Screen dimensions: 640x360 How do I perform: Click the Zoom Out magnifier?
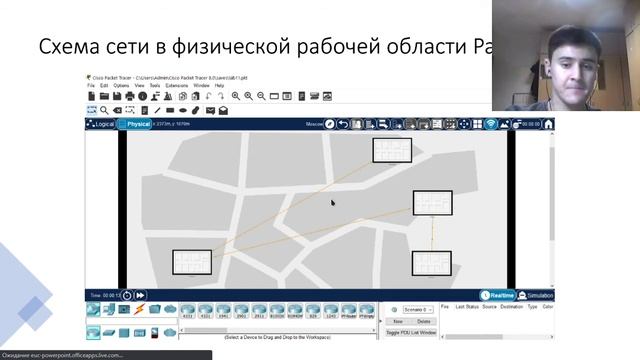tap(261, 96)
